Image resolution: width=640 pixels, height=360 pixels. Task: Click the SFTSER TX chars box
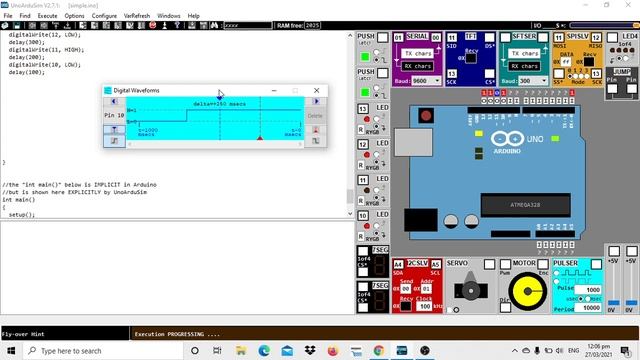[524, 53]
